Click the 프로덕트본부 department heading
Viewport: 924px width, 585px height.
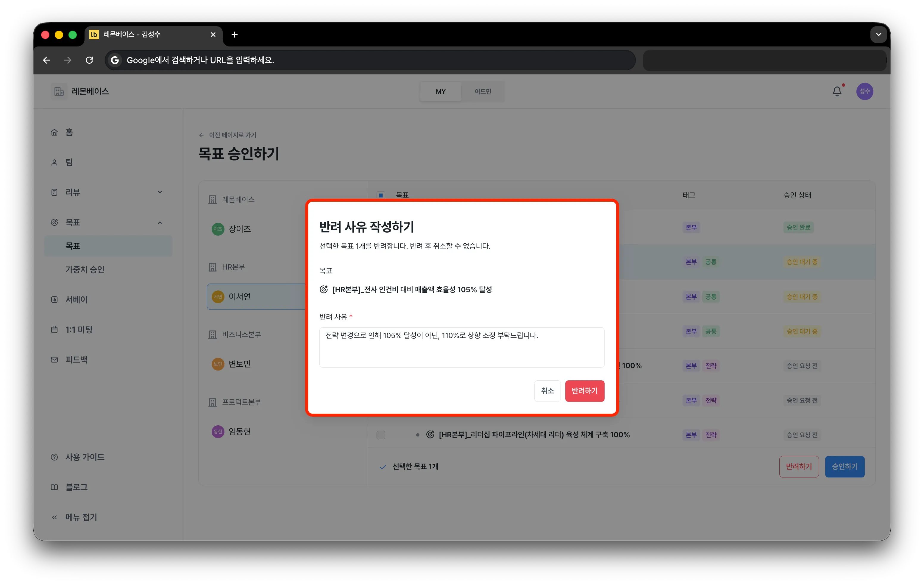[x=241, y=402]
